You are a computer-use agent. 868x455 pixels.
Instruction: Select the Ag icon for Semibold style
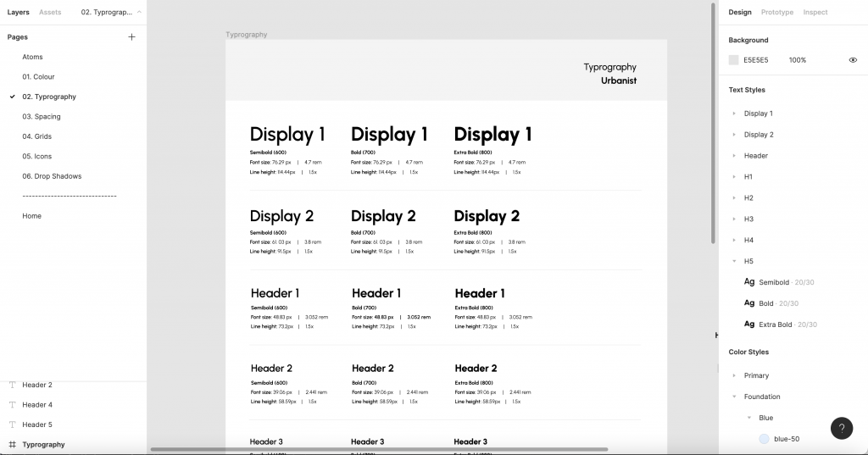tap(749, 282)
